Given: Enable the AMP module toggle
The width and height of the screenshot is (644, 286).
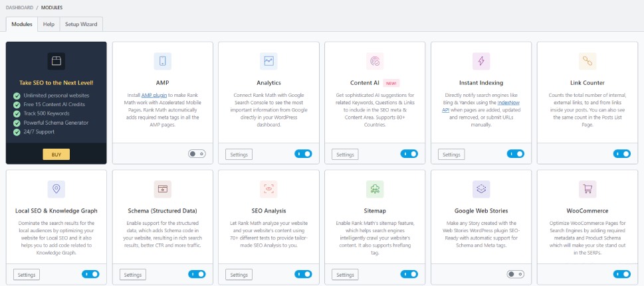Looking at the screenshot, I should [x=197, y=153].
